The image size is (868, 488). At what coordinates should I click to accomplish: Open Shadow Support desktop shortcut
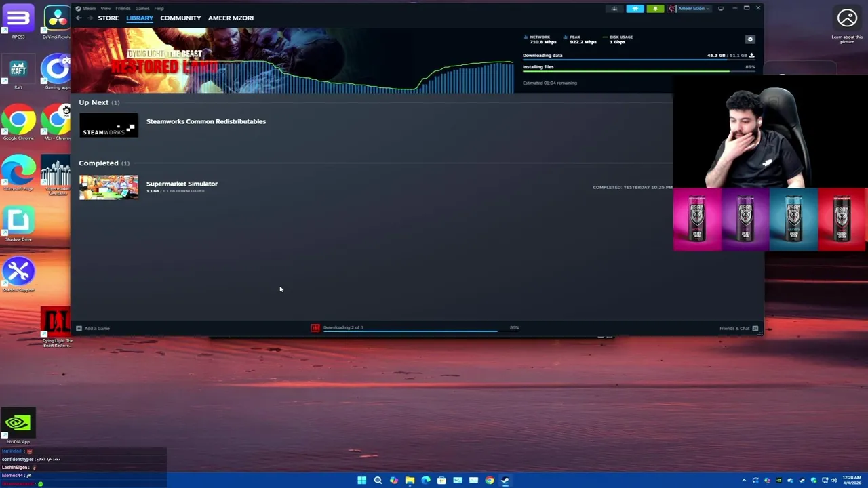coord(18,274)
